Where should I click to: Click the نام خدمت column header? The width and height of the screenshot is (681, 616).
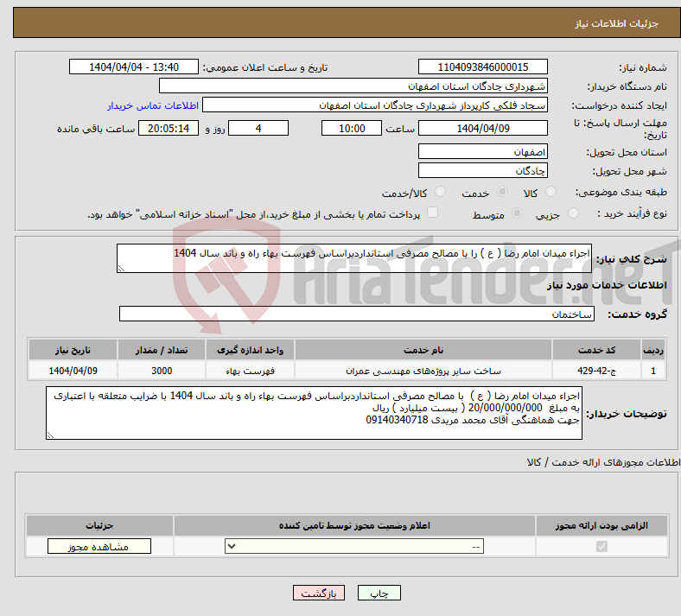tap(423, 350)
